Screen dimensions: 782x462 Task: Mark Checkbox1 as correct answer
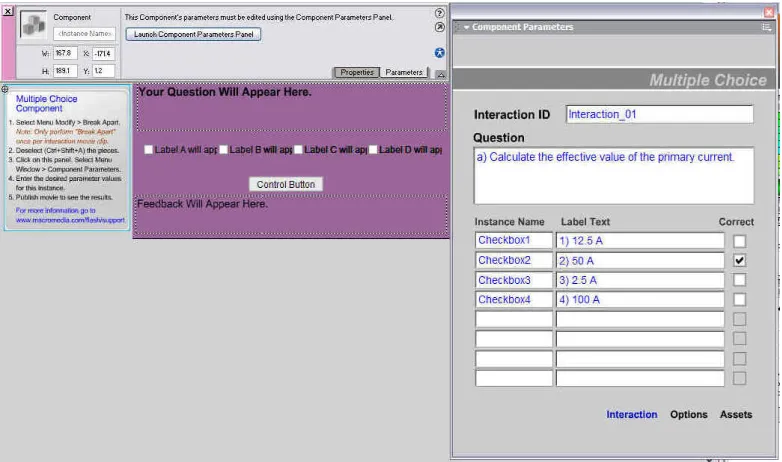(x=740, y=241)
